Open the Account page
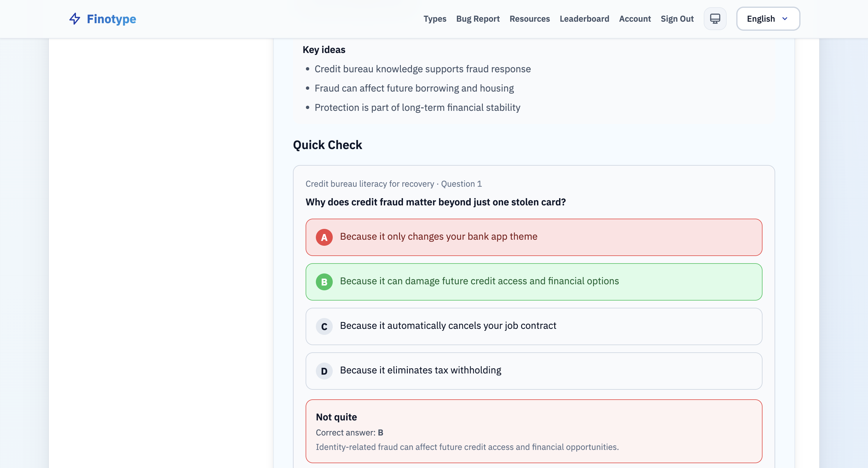Screen dimensions: 868x468 pos(634,19)
